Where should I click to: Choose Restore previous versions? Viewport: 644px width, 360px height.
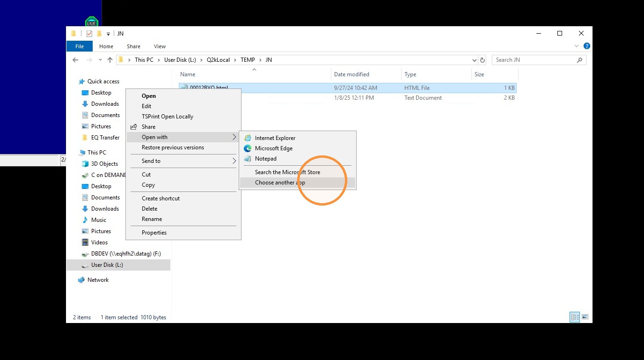183,147
